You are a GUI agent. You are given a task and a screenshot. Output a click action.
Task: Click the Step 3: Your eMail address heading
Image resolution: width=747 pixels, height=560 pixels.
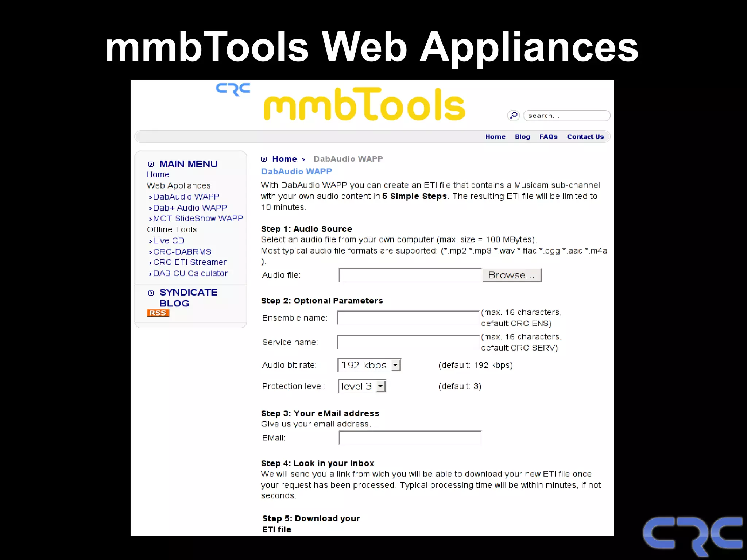click(320, 413)
